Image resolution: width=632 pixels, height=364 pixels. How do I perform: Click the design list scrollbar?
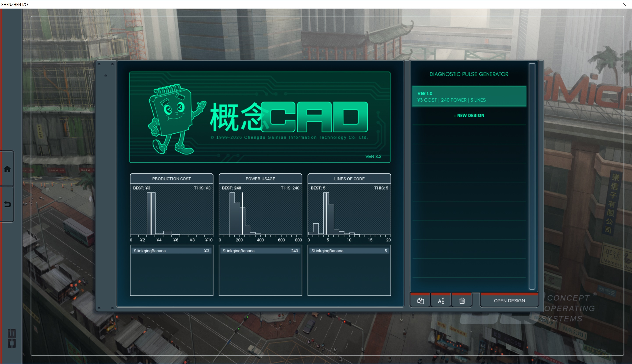pyautogui.click(x=532, y=176)
